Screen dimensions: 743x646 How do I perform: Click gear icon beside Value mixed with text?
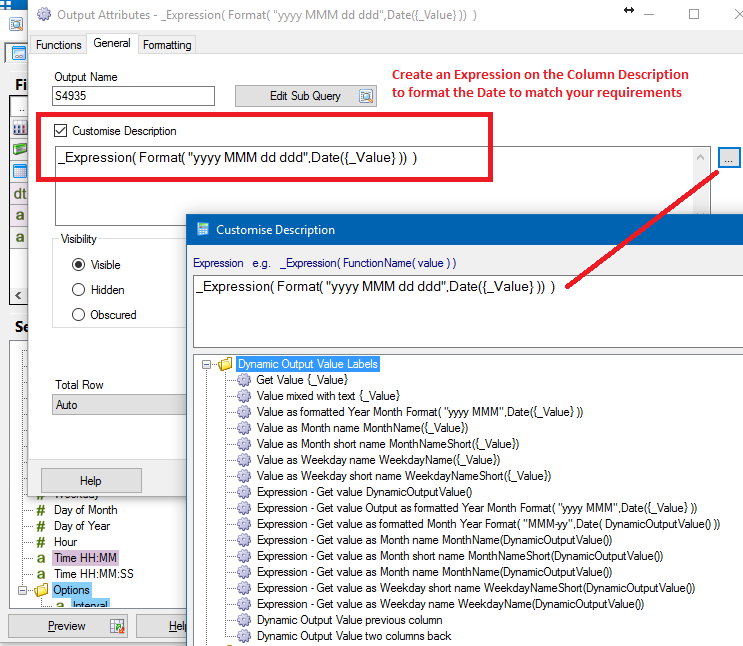[244, 396]
